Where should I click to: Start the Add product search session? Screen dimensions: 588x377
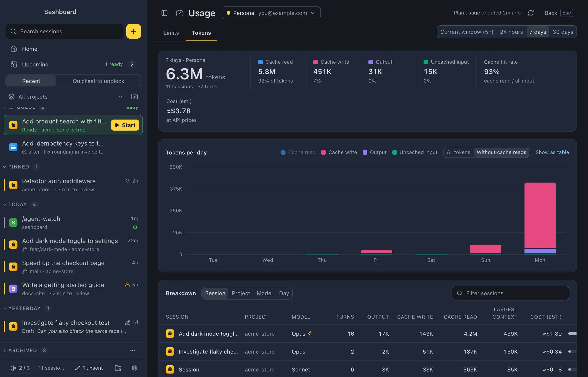[125, 125]
